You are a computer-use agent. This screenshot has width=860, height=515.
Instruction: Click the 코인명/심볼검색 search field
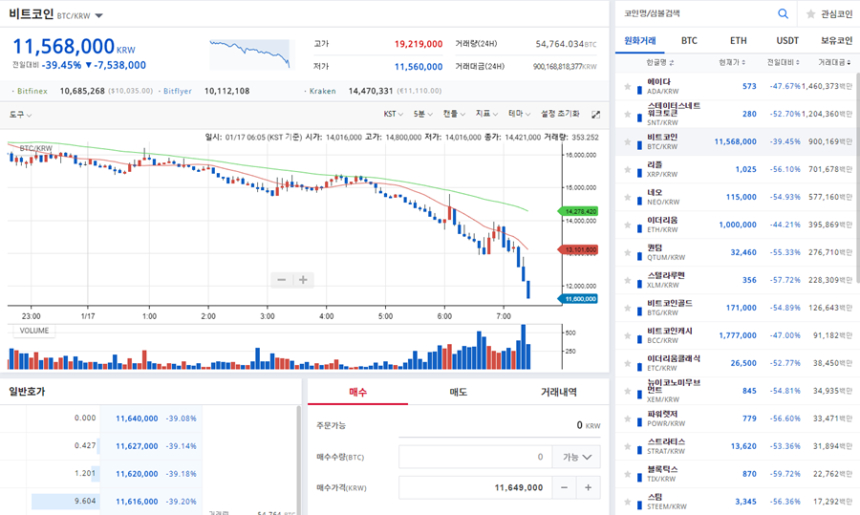[695, 14]
